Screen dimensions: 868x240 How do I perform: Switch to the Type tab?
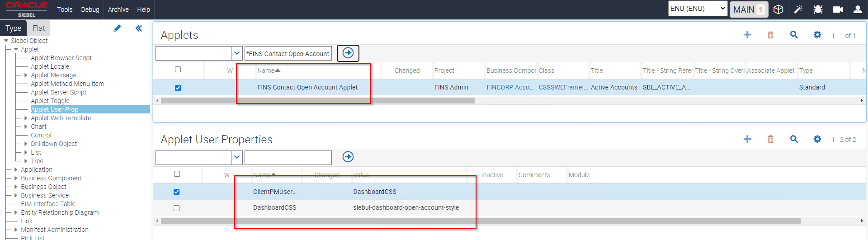[14, 28]
